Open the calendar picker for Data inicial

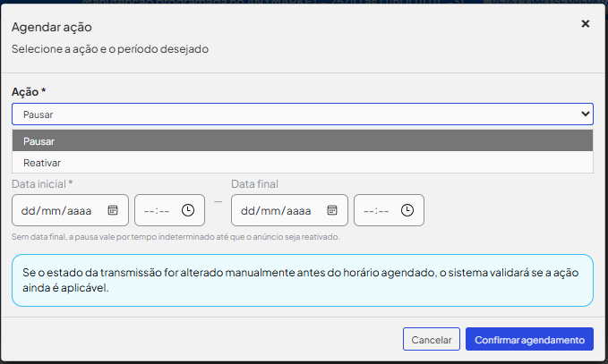click(x=113, y=210)
